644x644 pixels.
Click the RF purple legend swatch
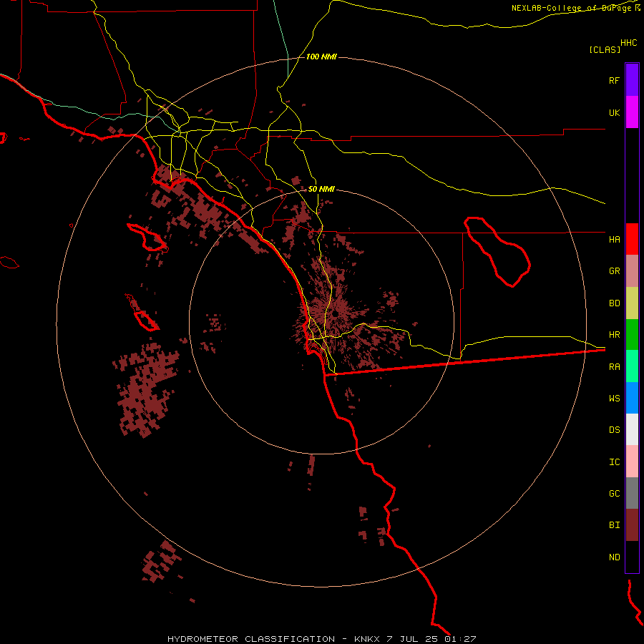coord(632,80)
